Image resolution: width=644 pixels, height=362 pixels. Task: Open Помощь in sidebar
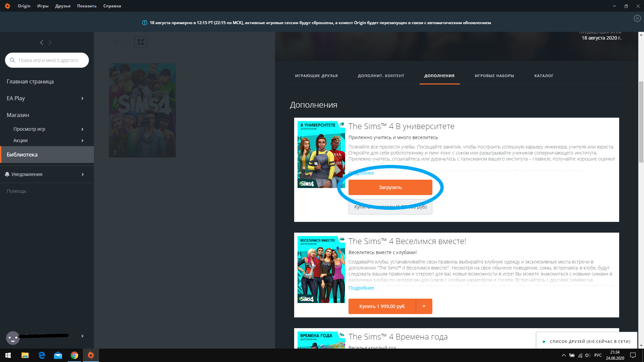click(16, 191)
